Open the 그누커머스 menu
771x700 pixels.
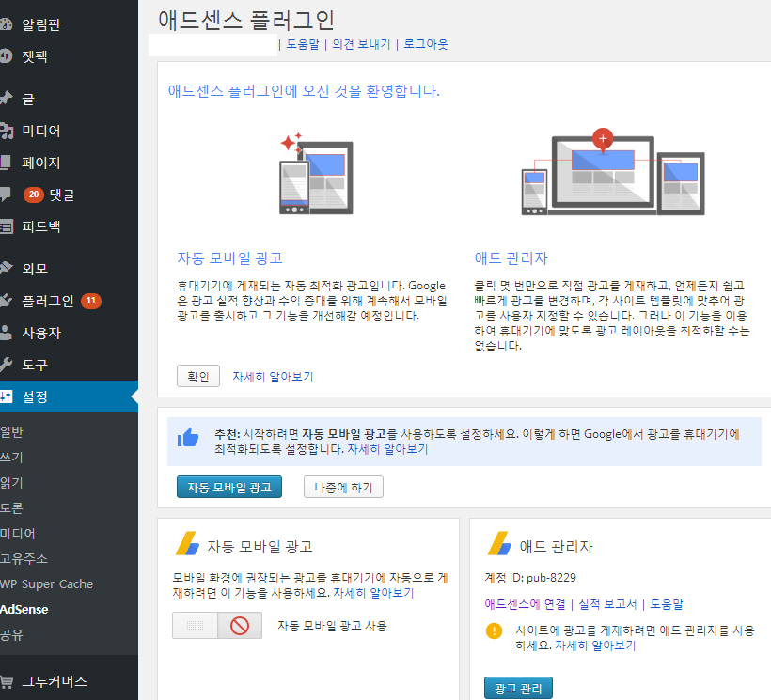[x=55, y=682]
